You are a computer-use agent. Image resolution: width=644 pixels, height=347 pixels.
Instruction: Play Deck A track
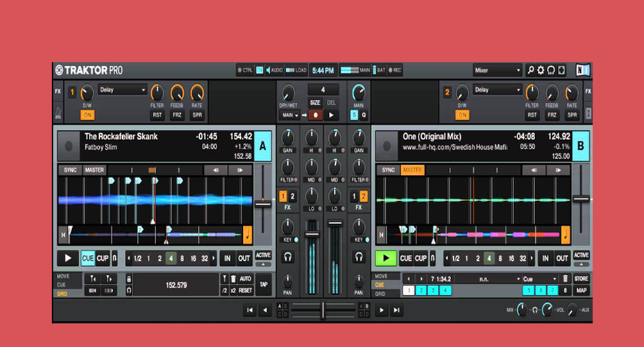pyautogui.click(x=68, y=258)
